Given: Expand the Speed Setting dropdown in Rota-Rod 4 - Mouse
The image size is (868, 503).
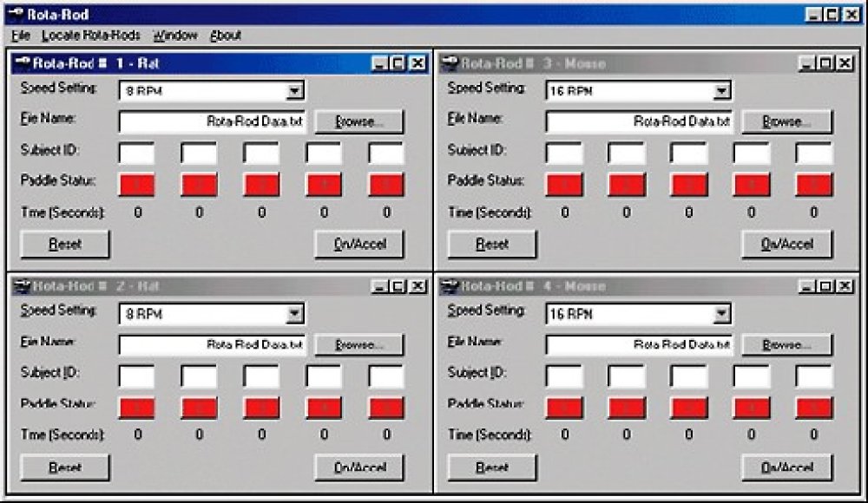Looking at the screenshot, I should pos(721,314).
